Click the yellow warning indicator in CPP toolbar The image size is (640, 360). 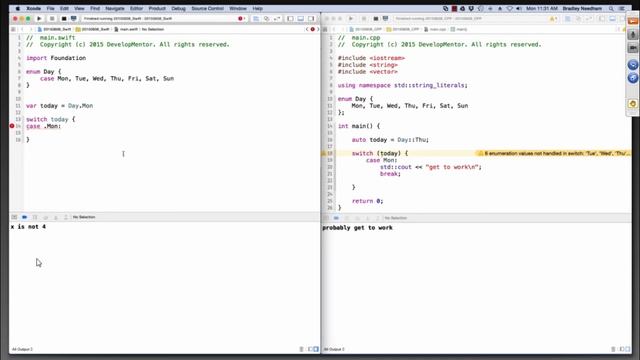click(553, 19)
